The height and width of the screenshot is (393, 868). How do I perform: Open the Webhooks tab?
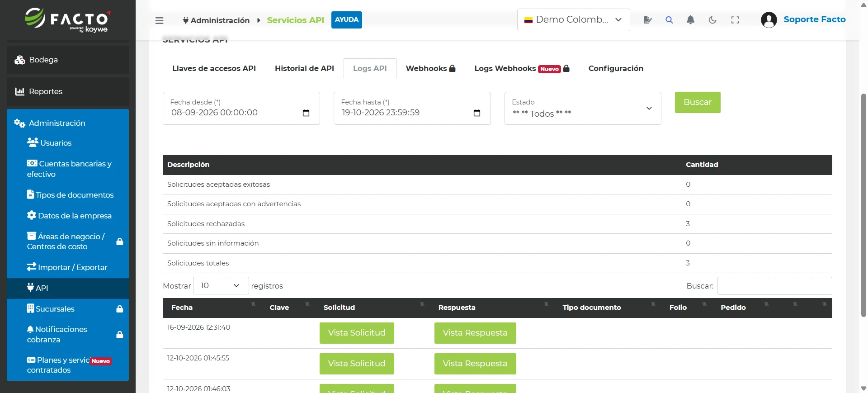point(430,68)
